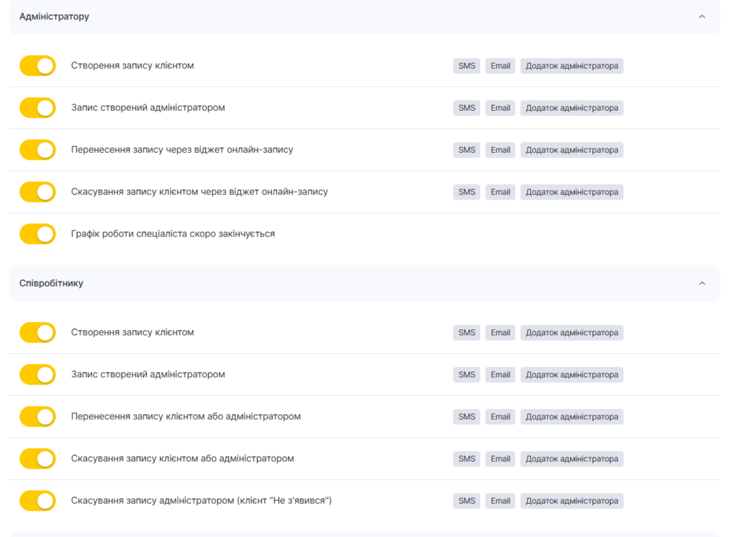Toggle Графік роботи спеціаліста скоро закінчується
This screenshot has height=537, width=756.
38,234
